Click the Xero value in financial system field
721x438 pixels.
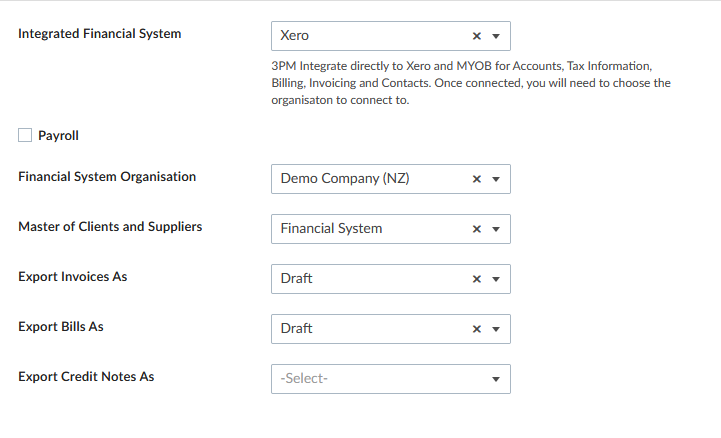point(294,35)
